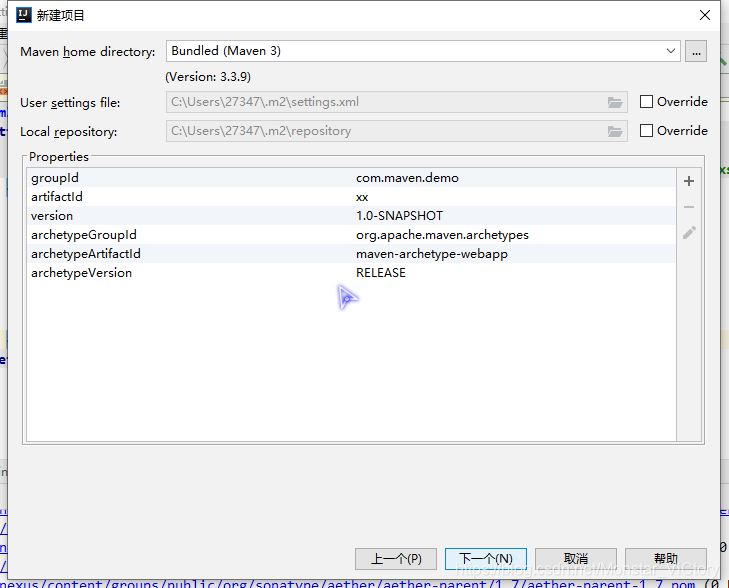Image resolution: width=729 pixels, height=588 pixels.
Task: Click 帮助 help button
Action: (666, 558)
